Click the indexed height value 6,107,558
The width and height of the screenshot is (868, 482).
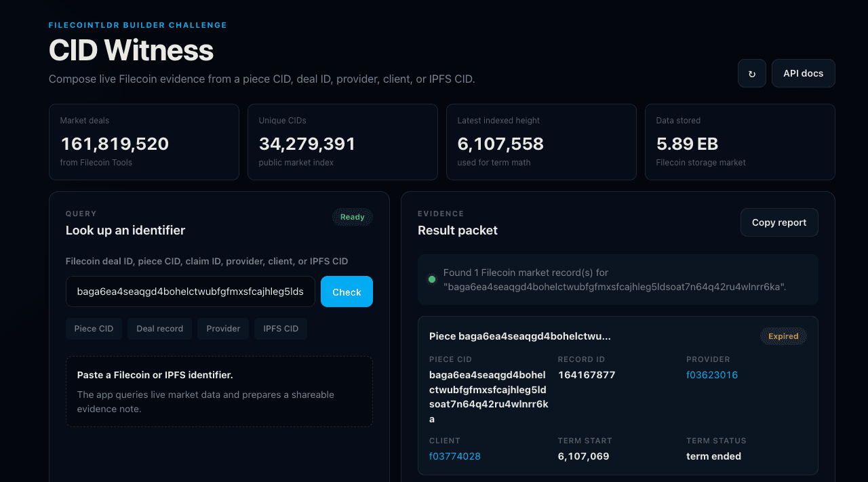[x=500, y=144]
